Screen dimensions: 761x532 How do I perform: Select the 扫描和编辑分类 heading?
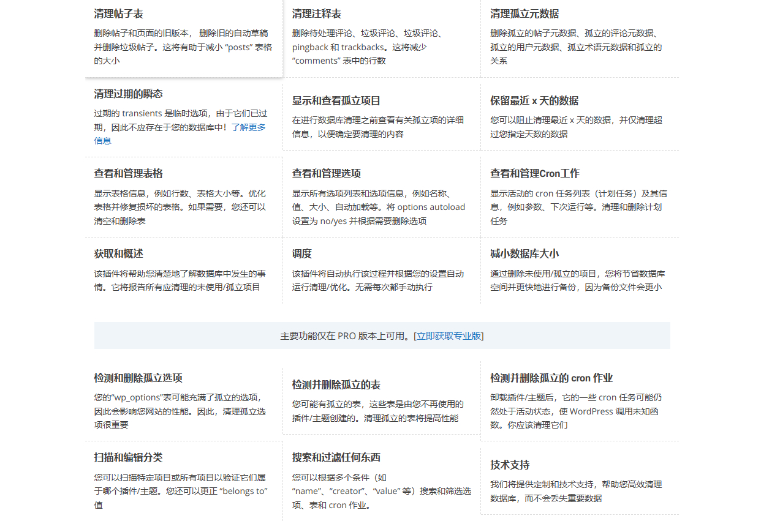coord(129,457)
